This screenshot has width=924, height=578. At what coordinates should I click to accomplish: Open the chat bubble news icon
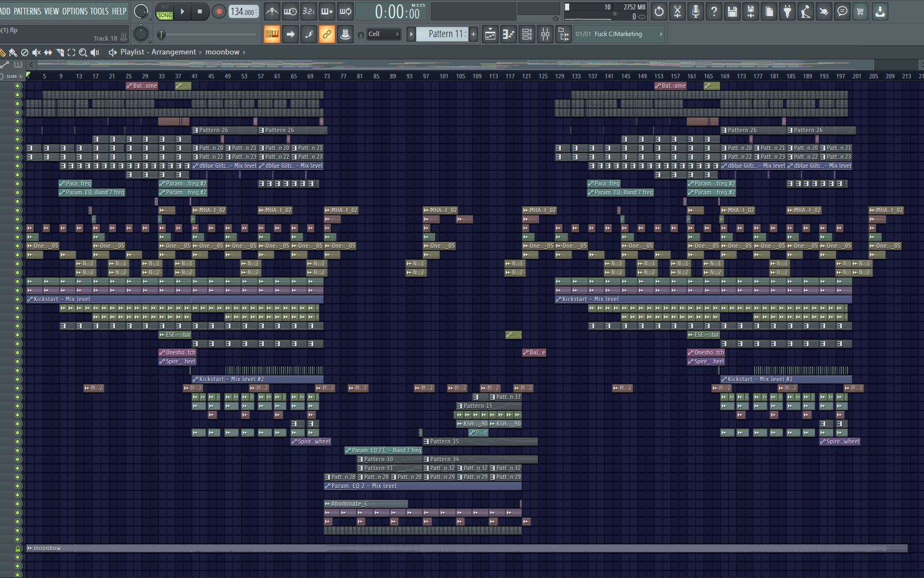point(842,11)
